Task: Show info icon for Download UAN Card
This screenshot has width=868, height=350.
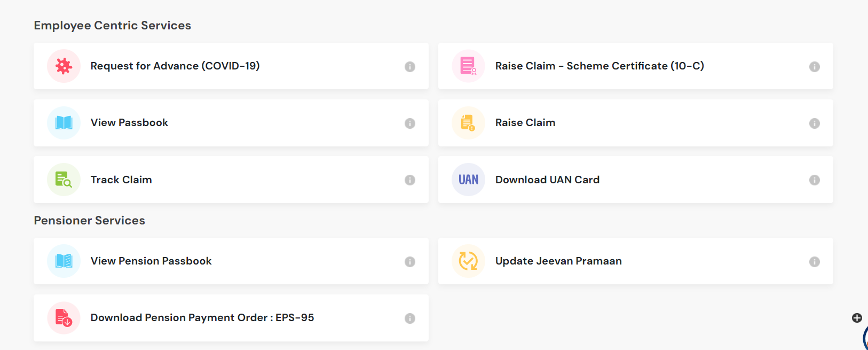Action: [x=815, y=180]
